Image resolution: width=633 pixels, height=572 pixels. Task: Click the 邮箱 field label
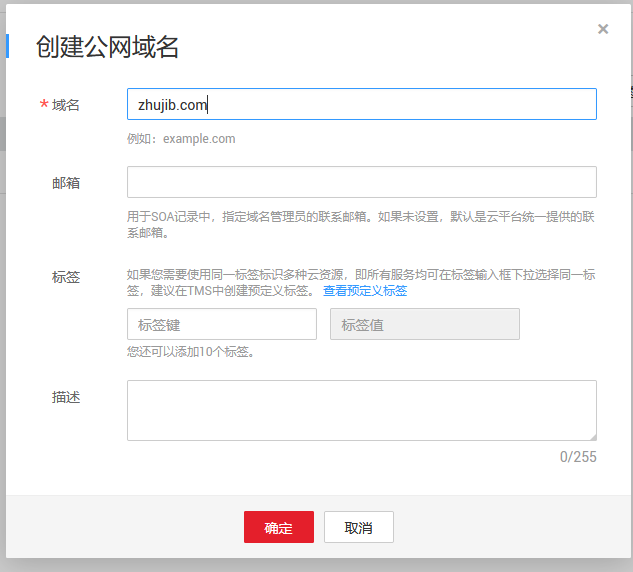(x=66, y=183)
